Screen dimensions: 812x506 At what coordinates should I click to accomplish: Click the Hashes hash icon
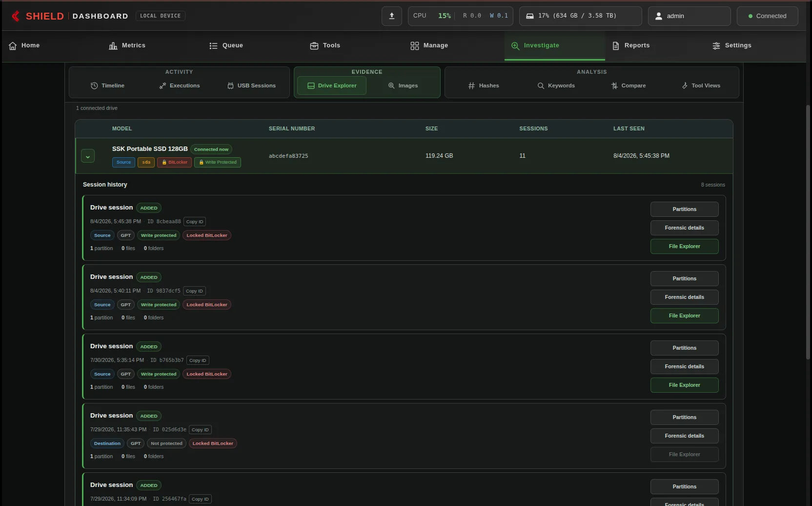coord(471,85)
